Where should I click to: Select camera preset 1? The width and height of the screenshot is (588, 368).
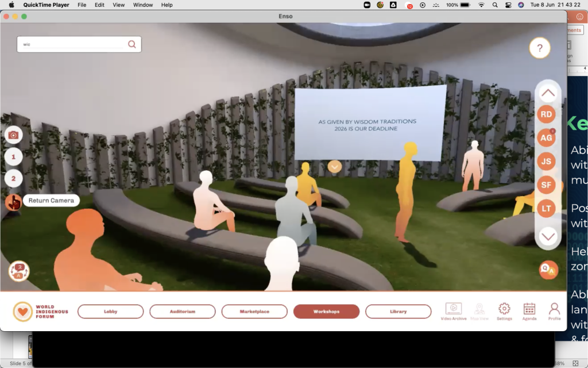pyautogui.click(x=14, y=156)
